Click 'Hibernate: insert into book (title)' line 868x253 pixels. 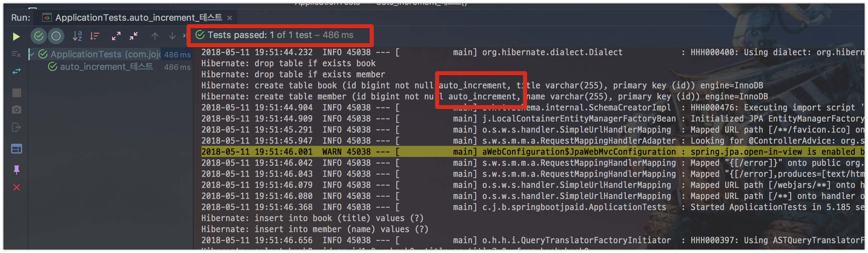(313, 218)
